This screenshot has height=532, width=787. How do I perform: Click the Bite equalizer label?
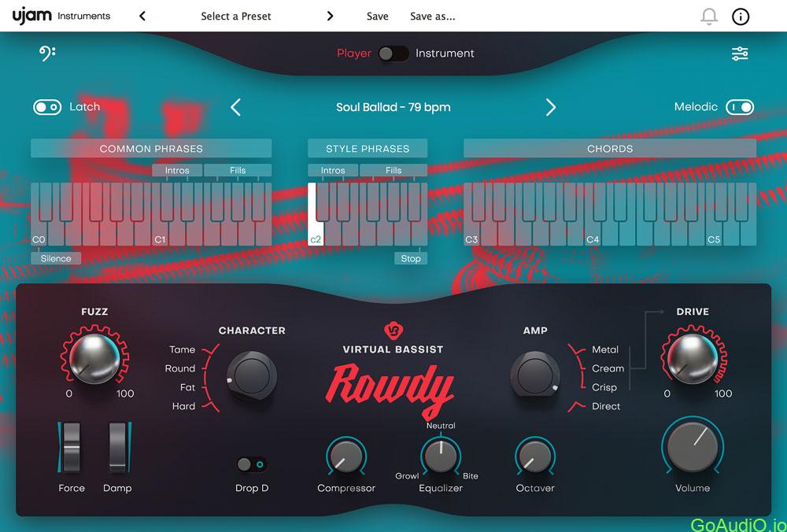click(471, 476)
